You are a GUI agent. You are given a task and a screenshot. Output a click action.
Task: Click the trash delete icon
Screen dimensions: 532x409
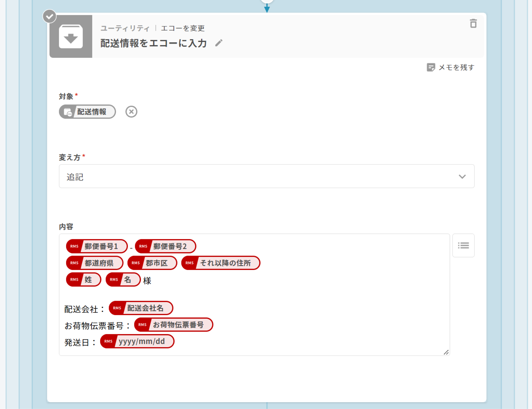tap(473, 24)
